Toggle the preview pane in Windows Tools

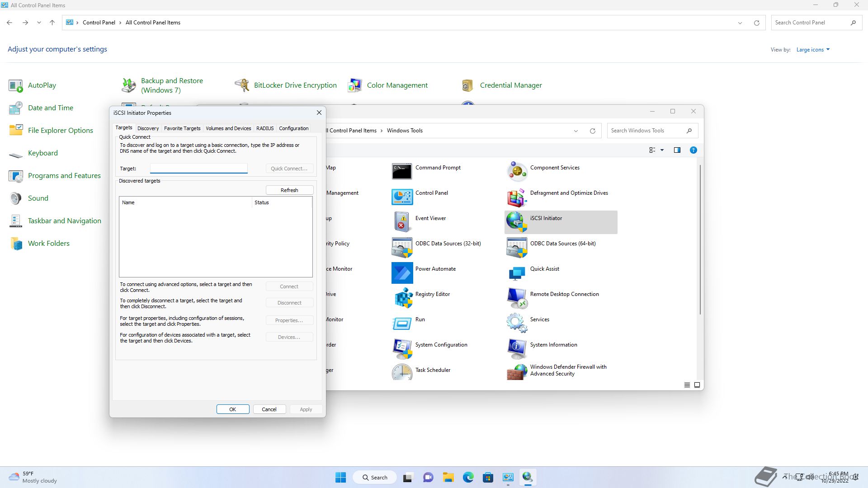(677, 150)
